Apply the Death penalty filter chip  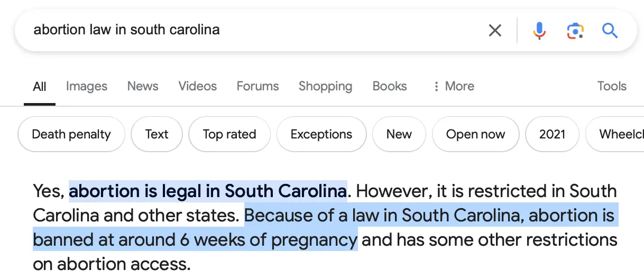[x=71, y=134]
